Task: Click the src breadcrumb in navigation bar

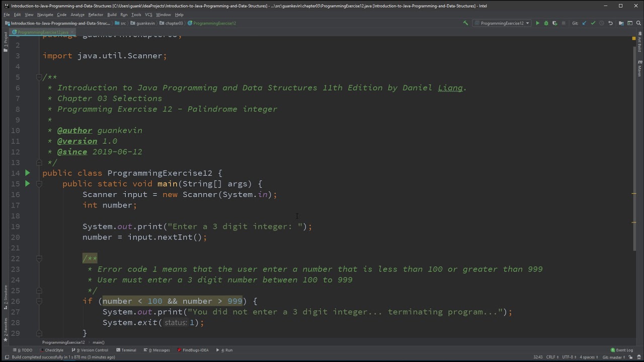Action: tap(121, 23)
